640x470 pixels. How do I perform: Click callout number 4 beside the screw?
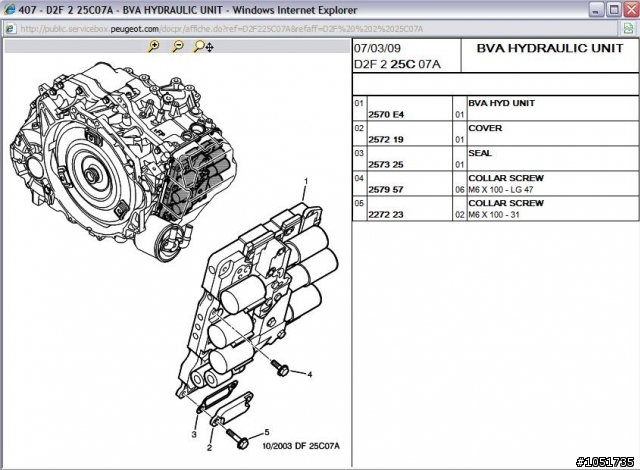(x=310, y=375)
